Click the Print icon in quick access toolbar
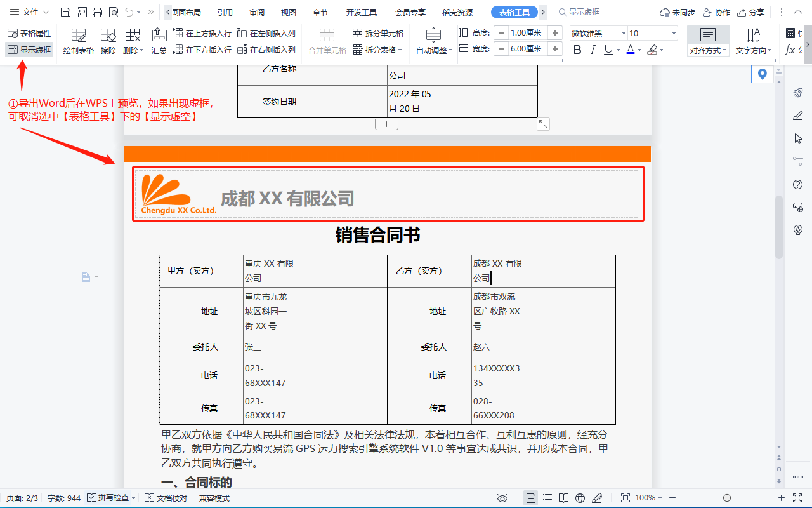This screenshot has height=508, width=812. pyautogui.click(x=97, y=12)
